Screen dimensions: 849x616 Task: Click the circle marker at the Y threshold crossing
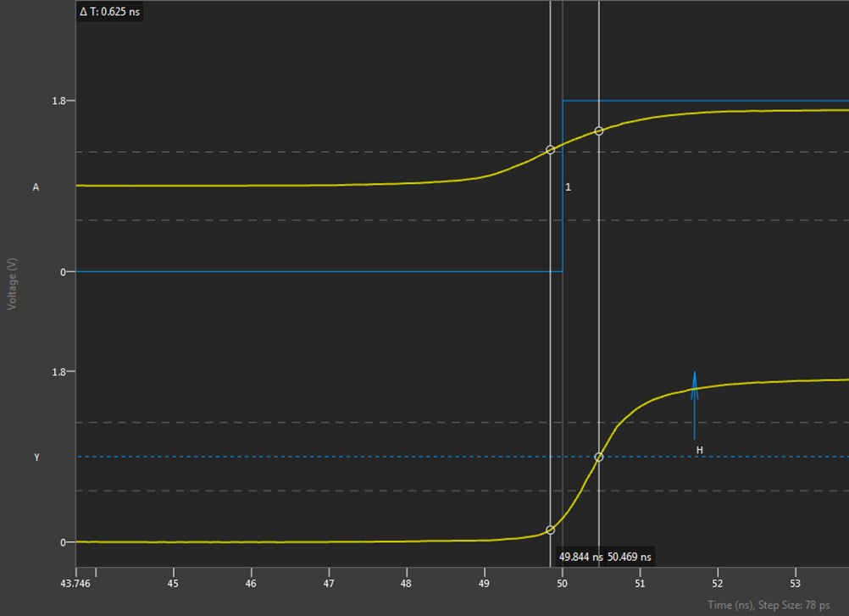598,456
